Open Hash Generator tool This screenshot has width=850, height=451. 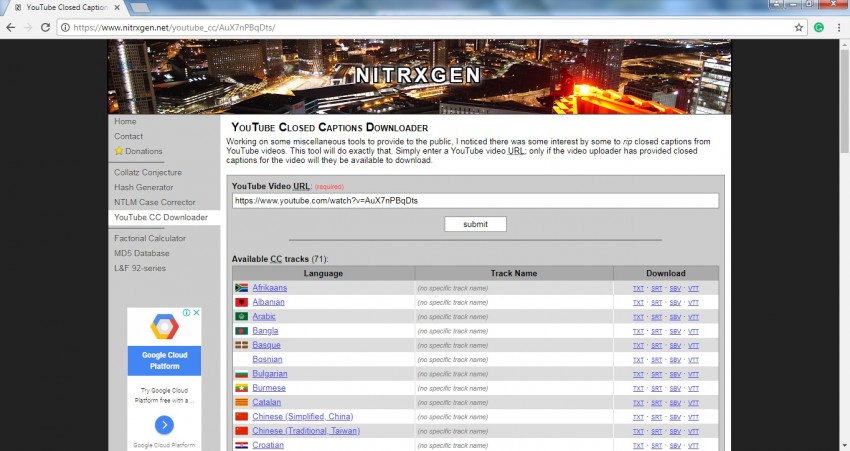point(144,187)
